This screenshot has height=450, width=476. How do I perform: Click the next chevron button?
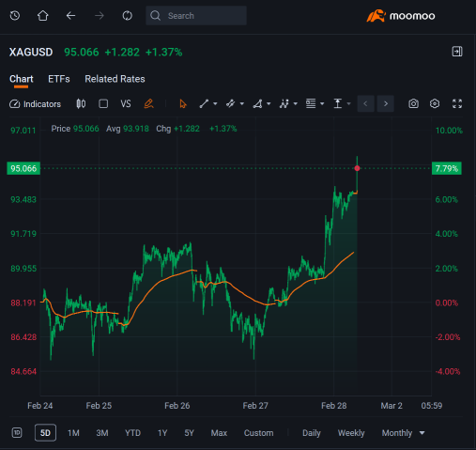[x=386, y=103]
